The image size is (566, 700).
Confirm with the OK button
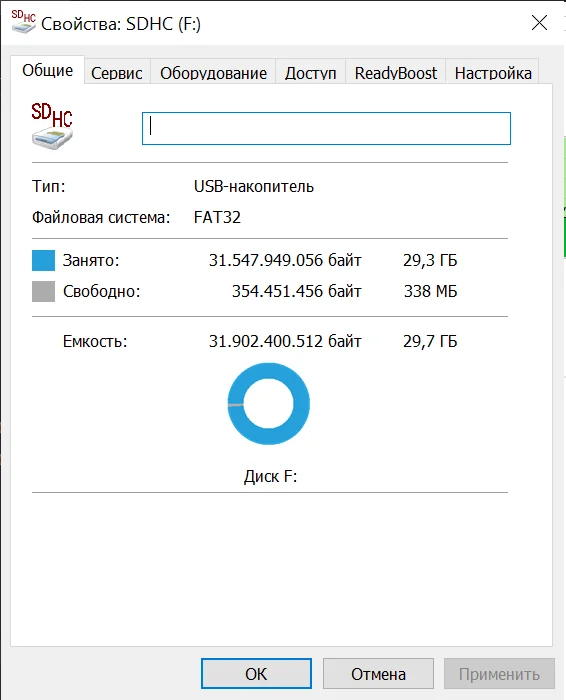[x=256, y=674]
